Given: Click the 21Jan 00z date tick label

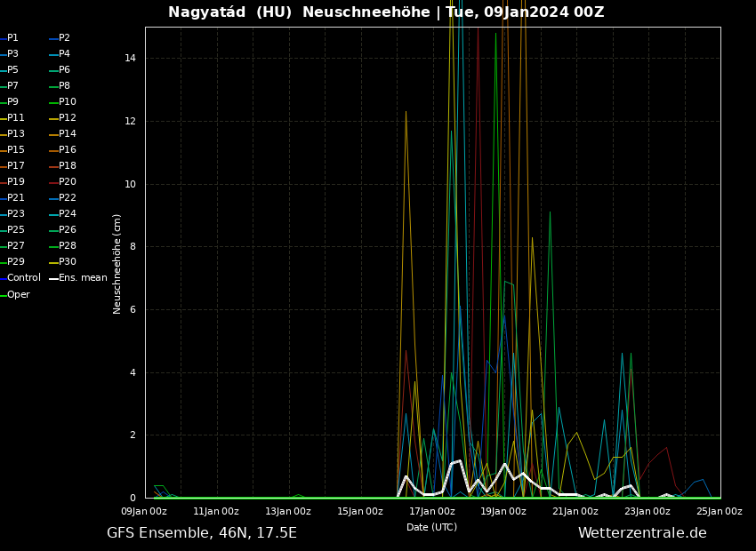Looking at the screenshot, I should click(575, 512).
